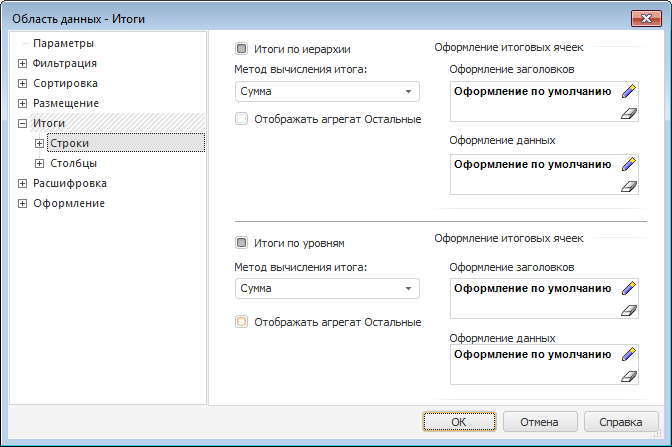Click pencil icon for hierarchy data formatting

coord(628,164)
